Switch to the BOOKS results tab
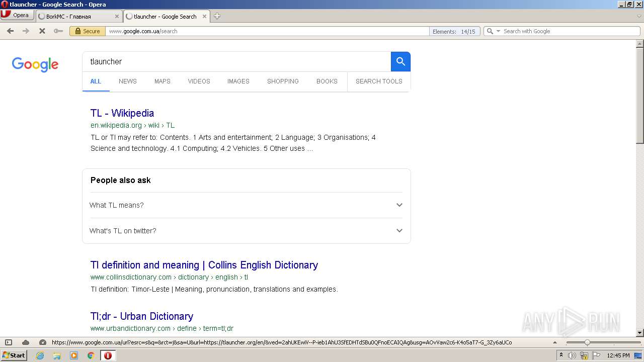The width and height of the screenshot is (644, 362). 327,81
